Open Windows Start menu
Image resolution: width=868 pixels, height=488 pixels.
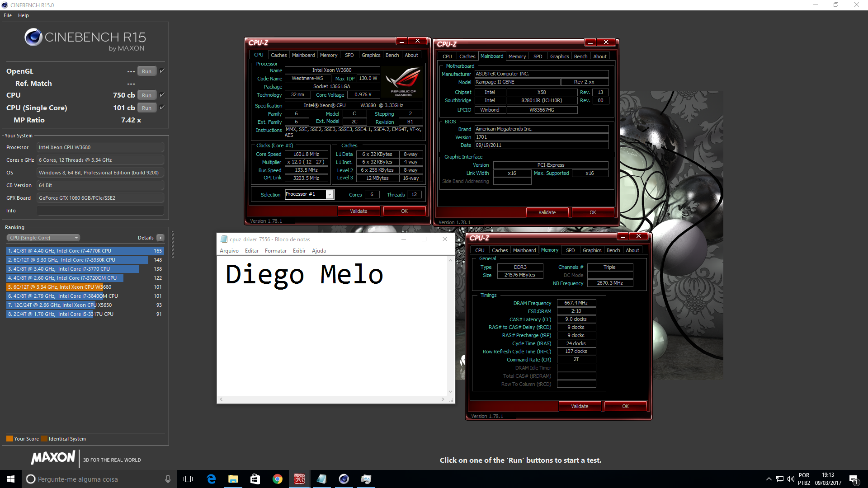tap(11, 479)
